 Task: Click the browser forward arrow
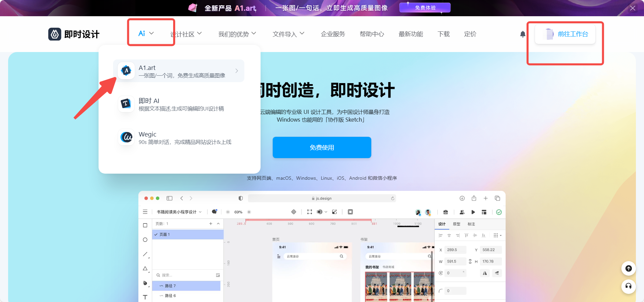point(191,198)
